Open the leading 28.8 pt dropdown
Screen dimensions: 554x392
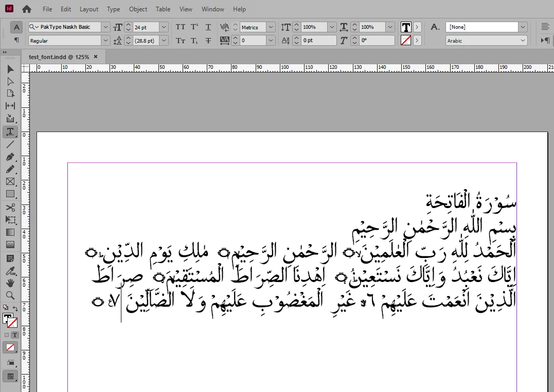coord(164,41)
